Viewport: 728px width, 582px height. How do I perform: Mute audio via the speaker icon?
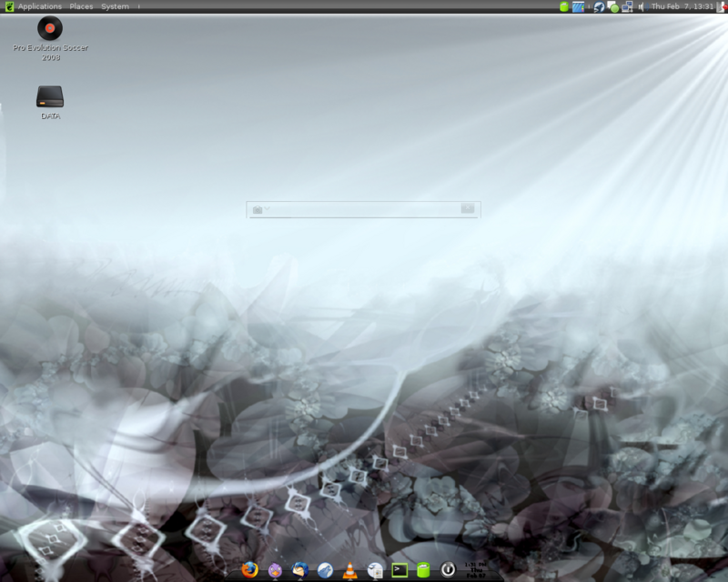[642, 7]
